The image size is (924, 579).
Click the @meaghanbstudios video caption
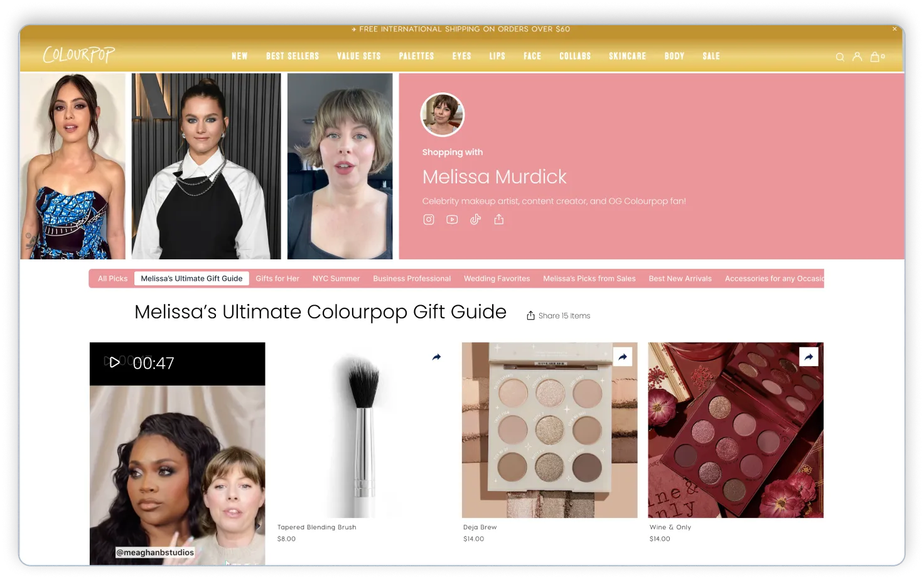pos(155,553)
